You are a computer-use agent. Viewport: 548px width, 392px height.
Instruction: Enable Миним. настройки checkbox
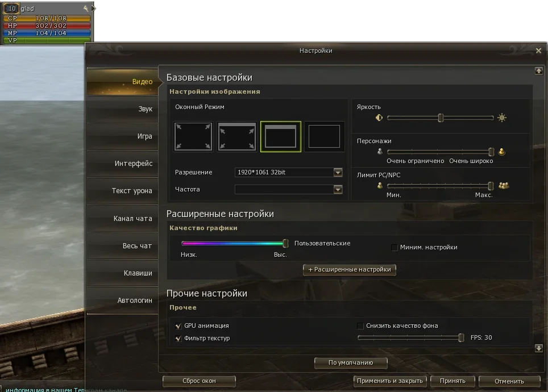[x=394, y=247]
